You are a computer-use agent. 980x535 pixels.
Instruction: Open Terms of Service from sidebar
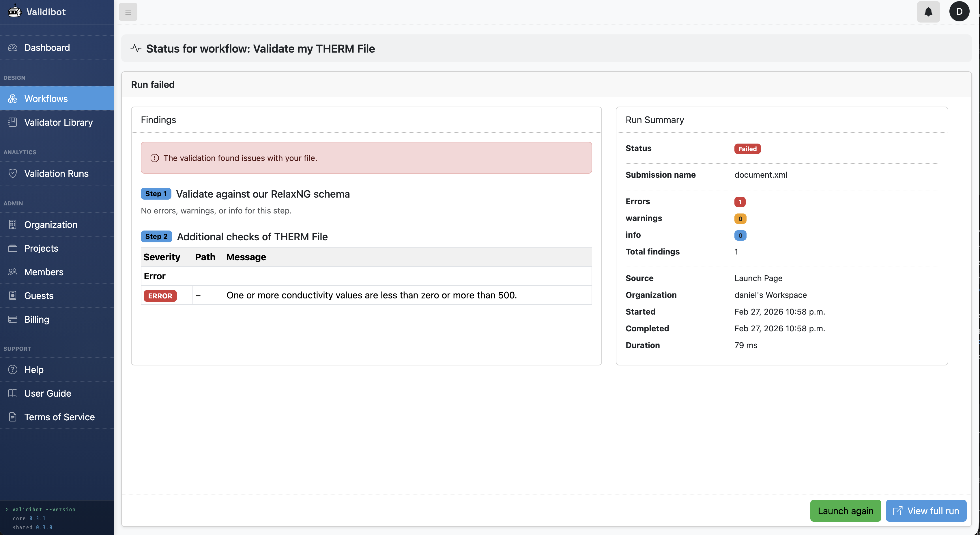pos(13,417)
